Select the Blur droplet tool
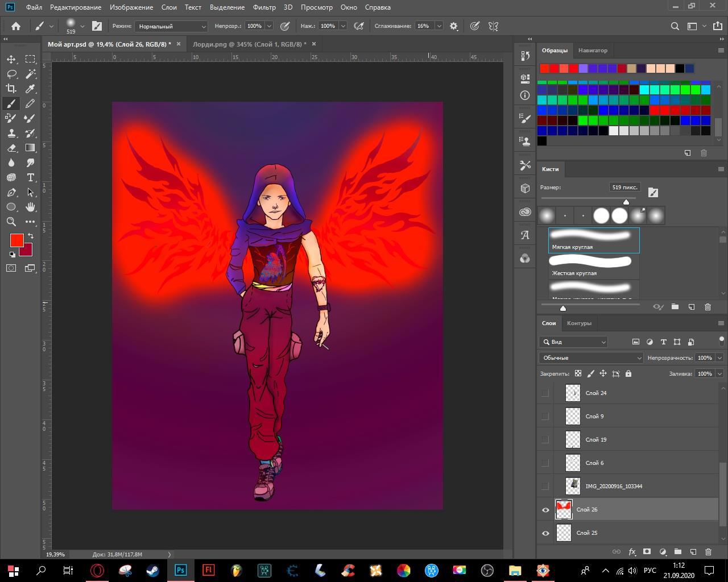 click(x=11, y=163)
